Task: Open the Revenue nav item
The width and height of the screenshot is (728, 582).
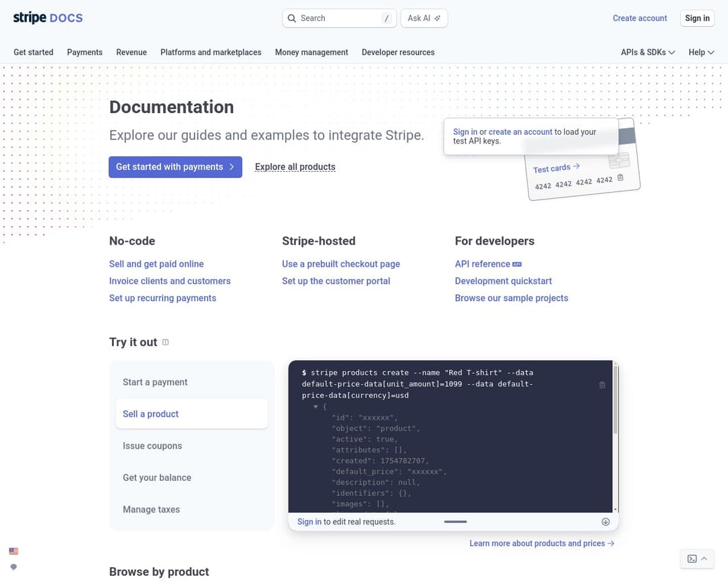Action: coord(131,53)
